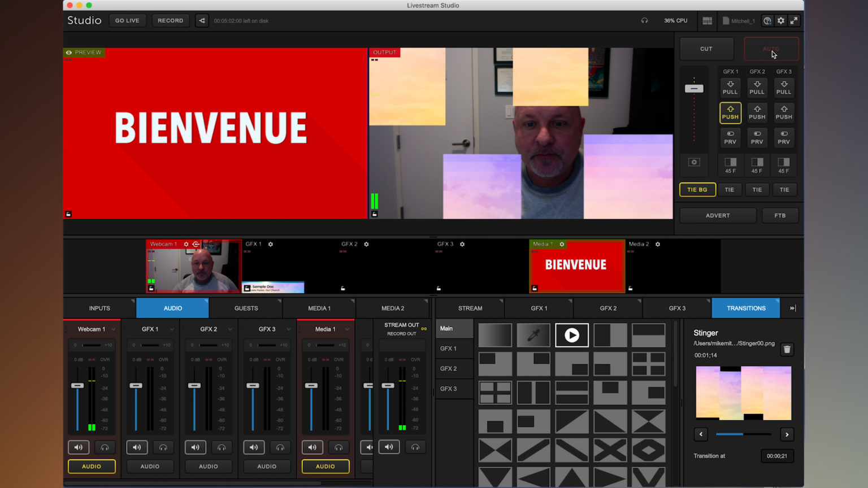Enable TIE for GFX 2

[x=757, y=190]
